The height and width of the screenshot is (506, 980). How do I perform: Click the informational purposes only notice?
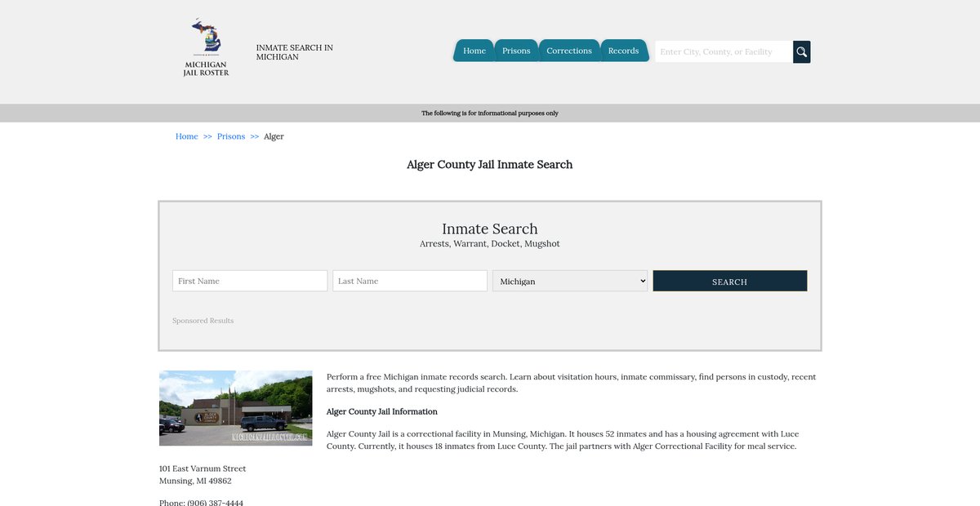[x=490, y=113]
